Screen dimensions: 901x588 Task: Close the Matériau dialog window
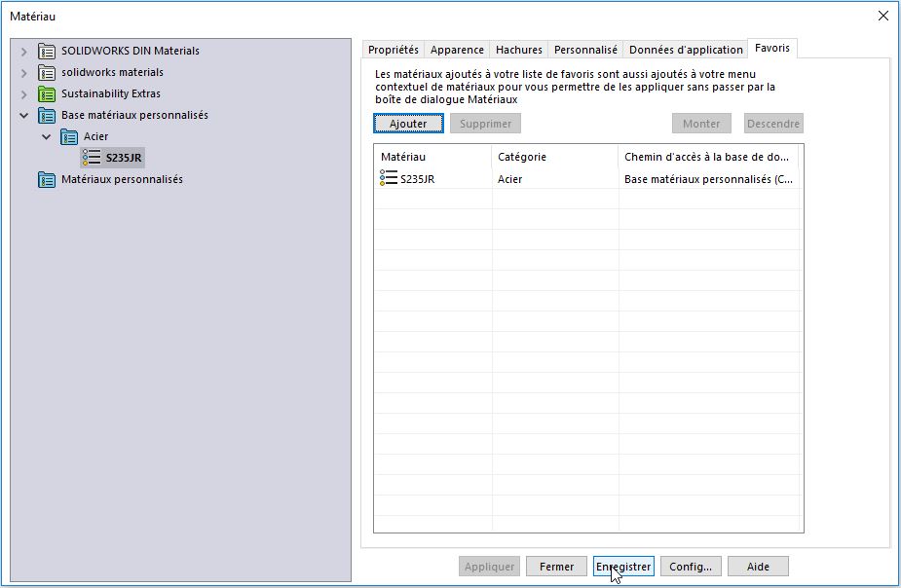[x=883, y=16]
